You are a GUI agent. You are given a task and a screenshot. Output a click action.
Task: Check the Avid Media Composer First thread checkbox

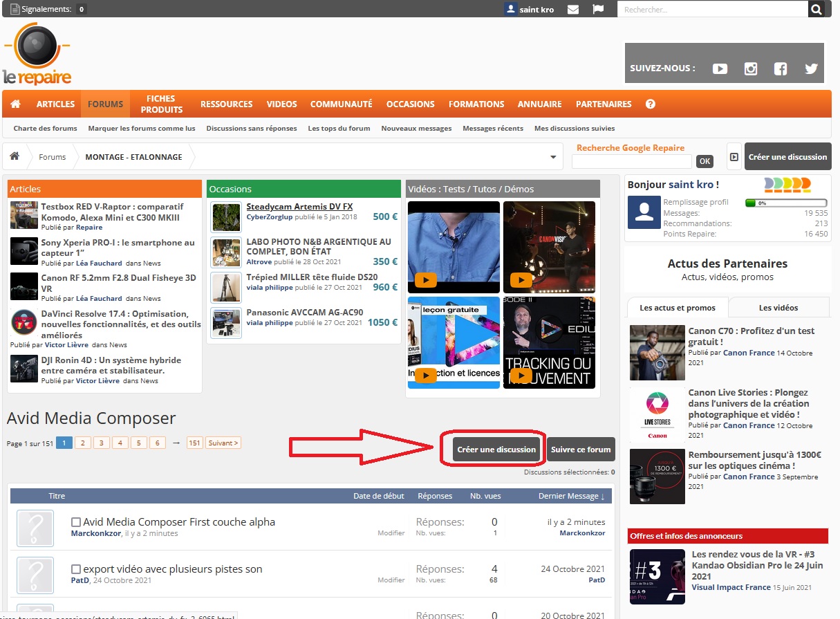click(76, 522)
